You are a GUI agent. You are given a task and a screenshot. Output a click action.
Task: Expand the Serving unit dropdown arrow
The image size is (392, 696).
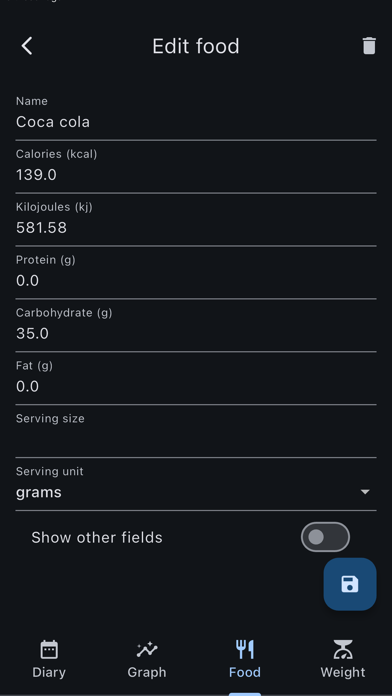365,492
